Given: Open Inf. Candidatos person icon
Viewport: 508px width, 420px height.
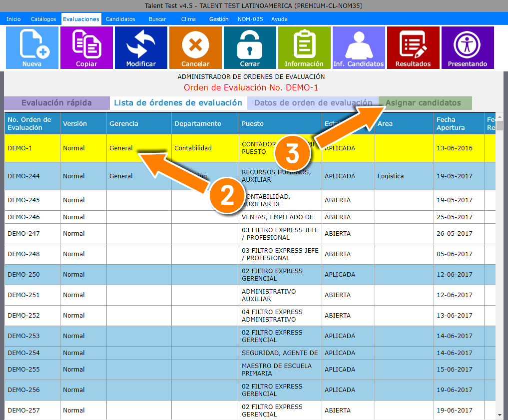Looking at the screenshot, I should coord(359,47).
